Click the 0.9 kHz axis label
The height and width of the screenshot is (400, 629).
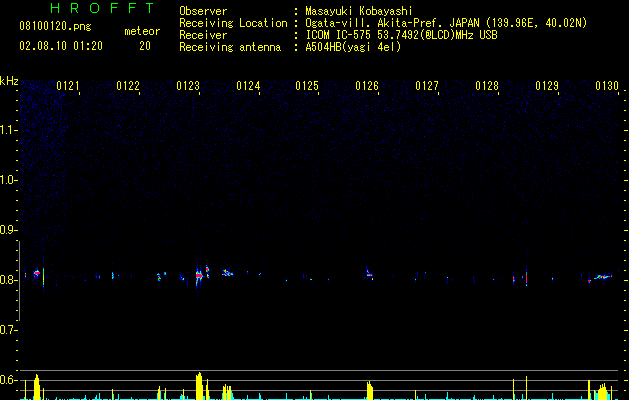[8, 230]
